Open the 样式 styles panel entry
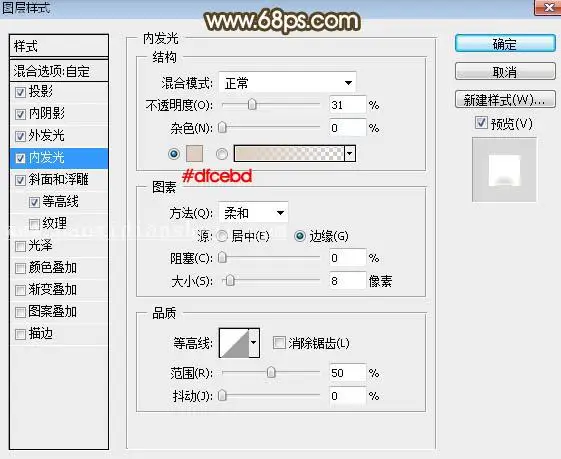The width and height of the screenshot is (561, 459). coord(59,46)
